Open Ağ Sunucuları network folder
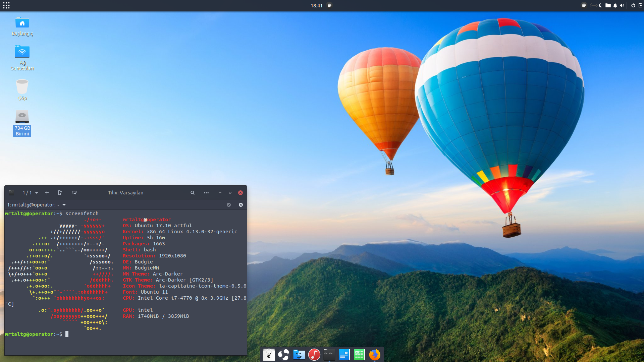The height and width of the screenshot is (362, 644). coord(22,58)
